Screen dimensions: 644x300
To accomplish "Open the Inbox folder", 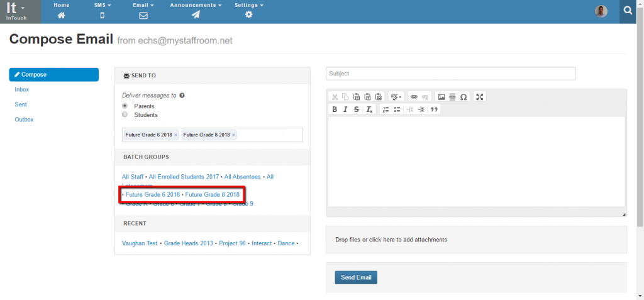I will tap(22, 89).
